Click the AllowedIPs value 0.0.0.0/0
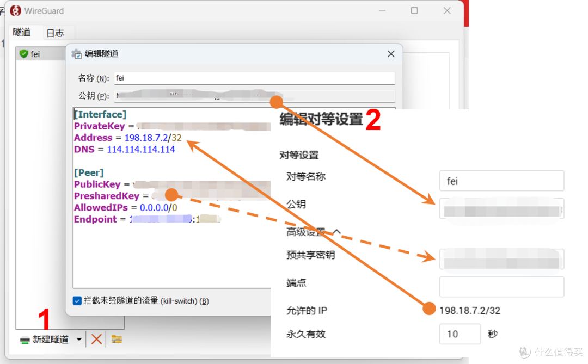This screenshot has height=364, width=588. tap(158, 207)
